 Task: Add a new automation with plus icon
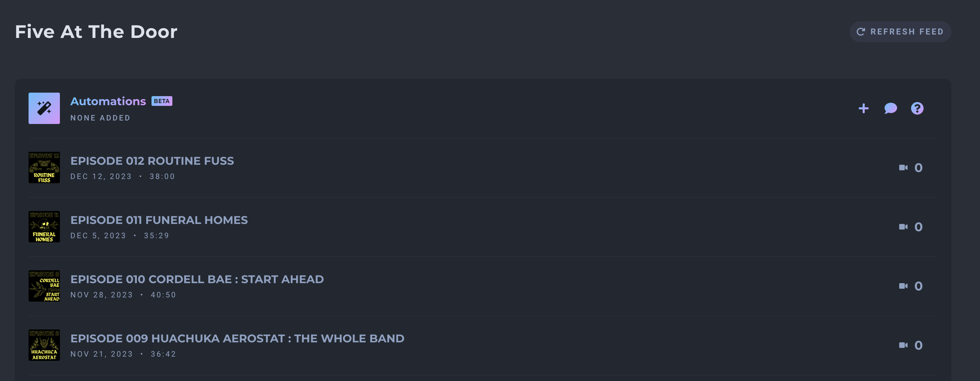point(864,108)
